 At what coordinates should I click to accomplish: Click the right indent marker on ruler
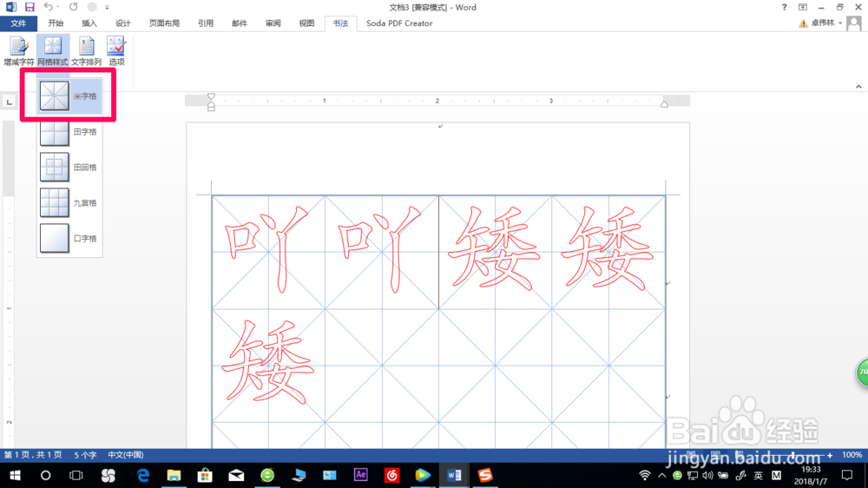pos(664,104)
